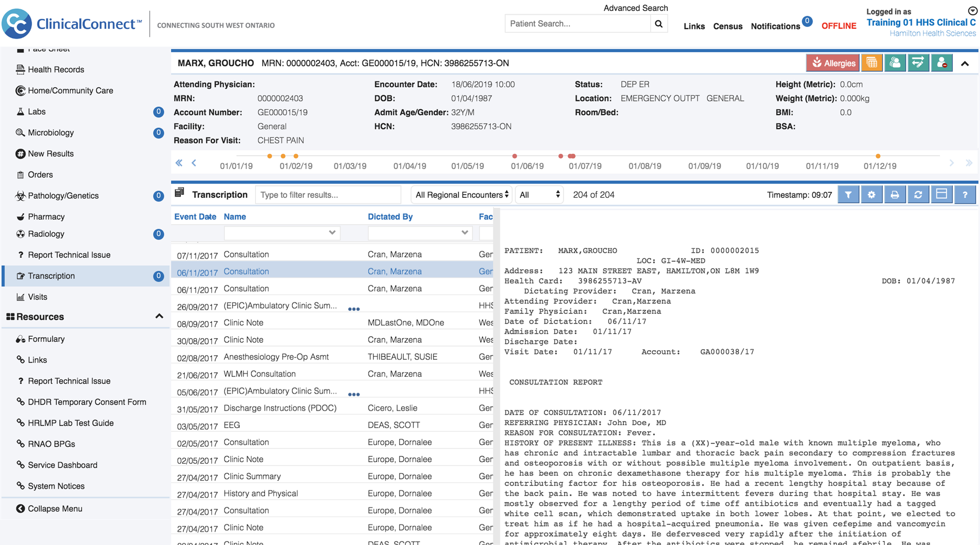Image resolution: width=980 pixels, height=545 pixels.
Task: Refresh the transcription list
Action: (918, 194)
